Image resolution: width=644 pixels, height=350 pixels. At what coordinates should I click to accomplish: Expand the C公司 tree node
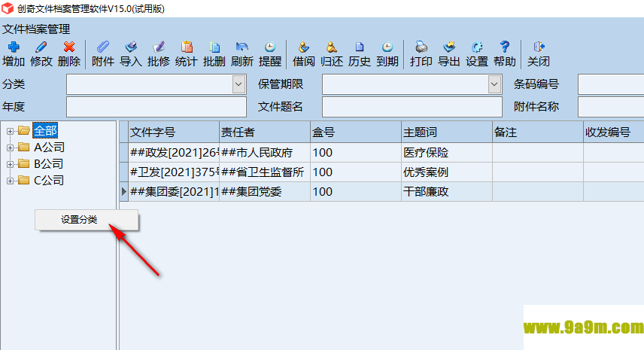tap(10, 181)
